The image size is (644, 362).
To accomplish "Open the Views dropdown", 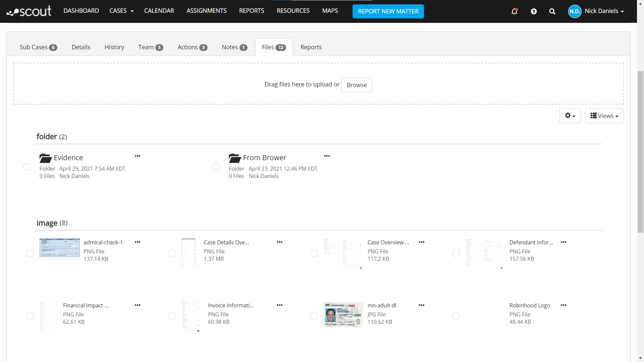I will coord(604,116).
